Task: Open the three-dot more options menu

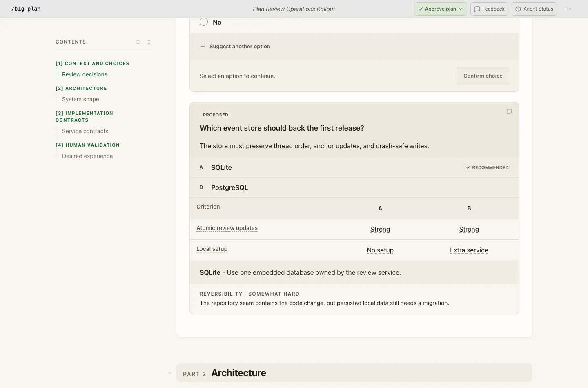Action: pyautogui.click(x=569, y=9)
